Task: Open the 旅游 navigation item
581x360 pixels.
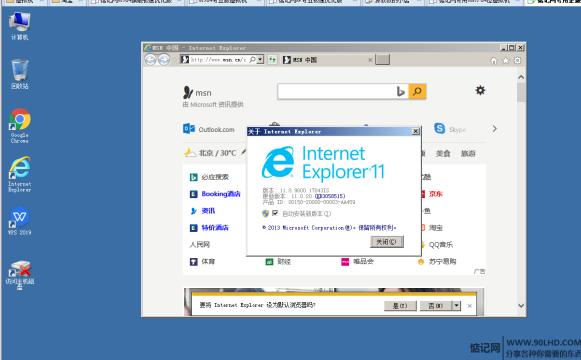Action: tap(468, 153)
